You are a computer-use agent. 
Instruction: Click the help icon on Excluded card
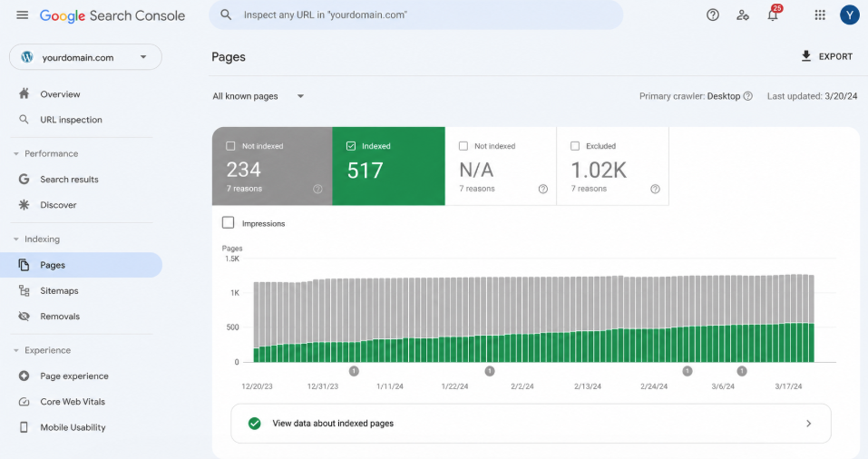655,189
